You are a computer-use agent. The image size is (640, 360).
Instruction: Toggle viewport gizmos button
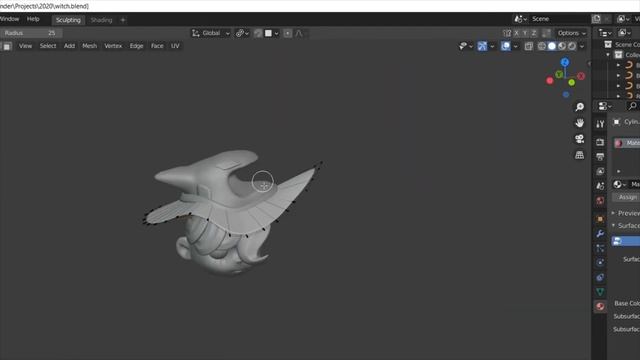482,46
